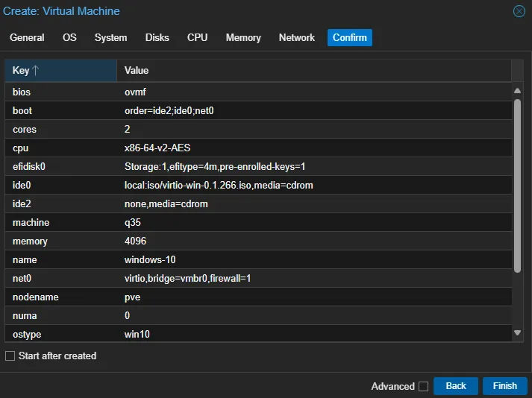The height and width of the screenshot is (398, 532).
Task: Toggle the Advanced checkbox
Action: point(423,386)
